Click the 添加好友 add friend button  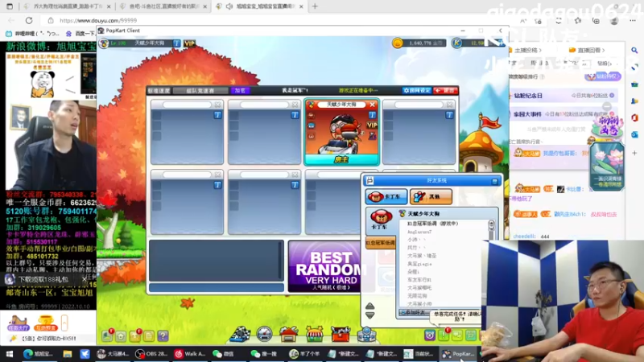pyautogui.click(x=413, y=313)
